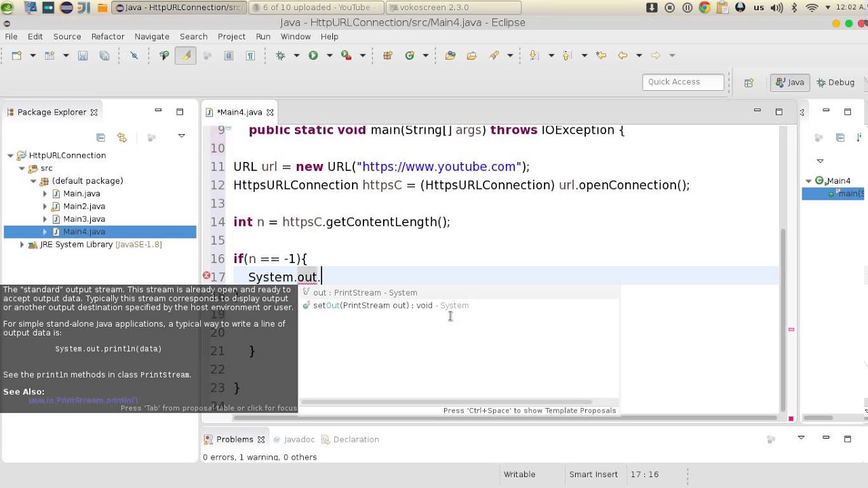Select the setOut(PrintStream out) proposal
Viewport: 868px width, 488px height.
[x=459, y=306]
